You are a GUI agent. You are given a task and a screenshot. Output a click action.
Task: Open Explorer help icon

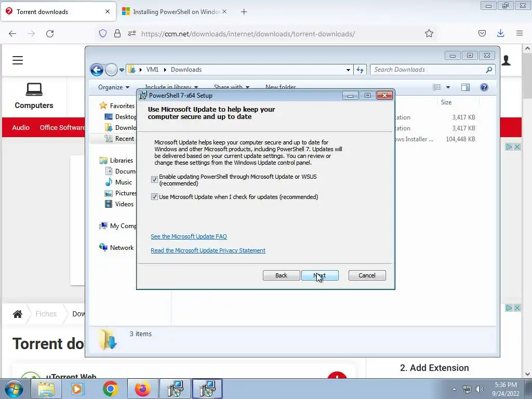click(x=484, y=87)
